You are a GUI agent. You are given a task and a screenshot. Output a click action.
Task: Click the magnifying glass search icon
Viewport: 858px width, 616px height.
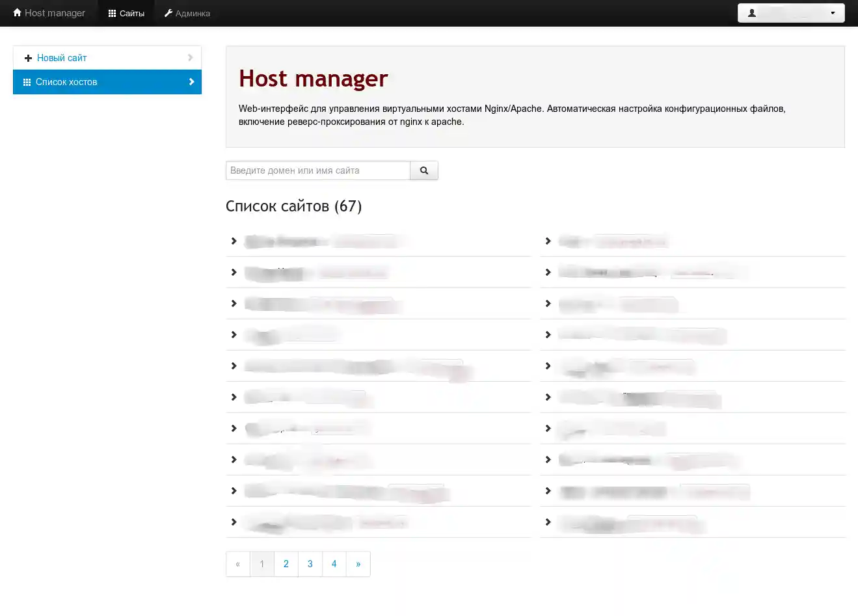(x=423, y=170)
